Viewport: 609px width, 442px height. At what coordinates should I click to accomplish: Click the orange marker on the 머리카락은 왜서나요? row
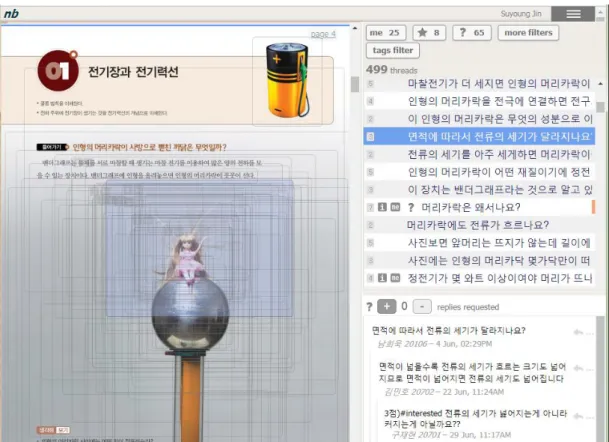(593, 207)
